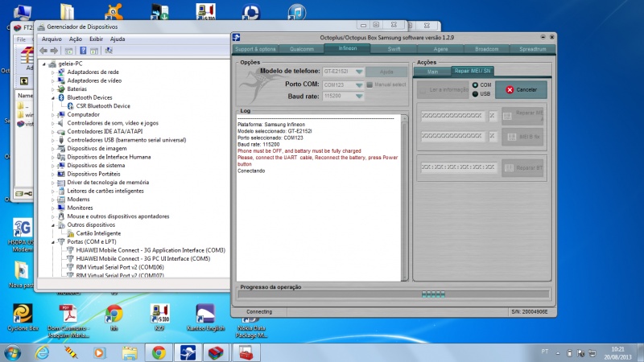Switch to the Qualcomm tab

(x=301, y=49)
